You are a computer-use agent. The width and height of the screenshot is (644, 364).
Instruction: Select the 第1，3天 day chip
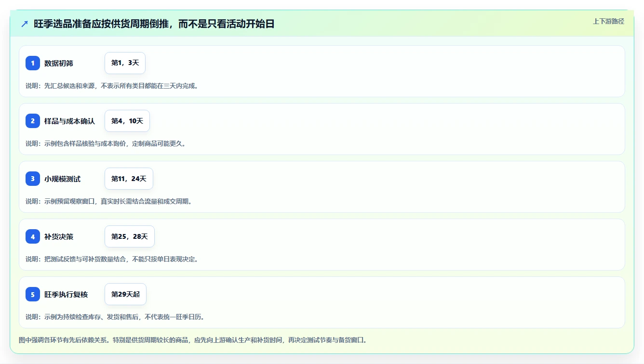pyautogui.click(x=125, y=63)
